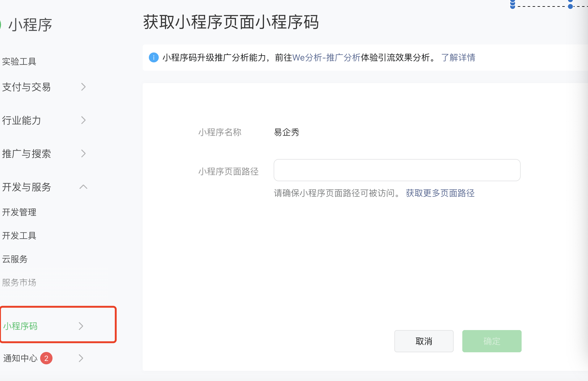Click the 易企秀 mini program name

tap(287, 132)
